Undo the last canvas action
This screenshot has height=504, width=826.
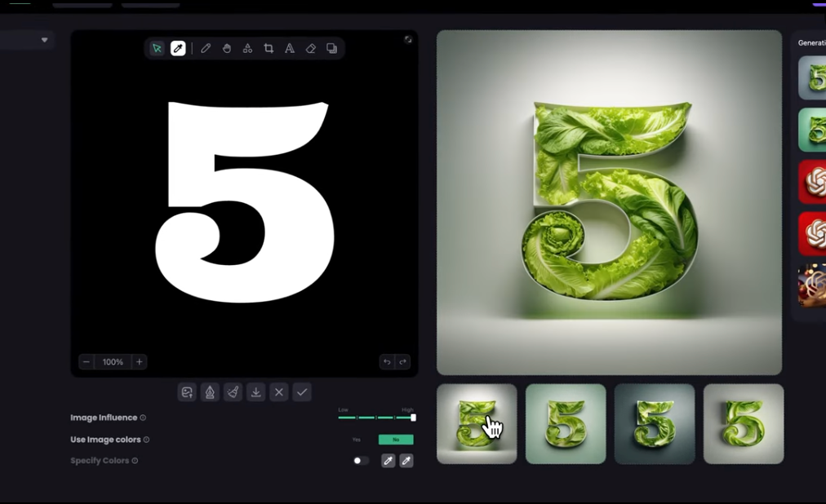[x=387, y=362]
